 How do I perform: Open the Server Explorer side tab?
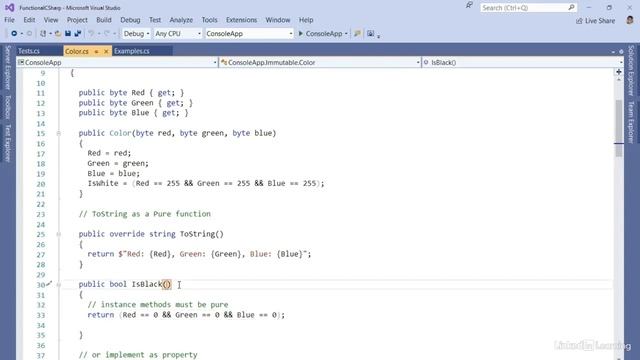click(7, 67)
